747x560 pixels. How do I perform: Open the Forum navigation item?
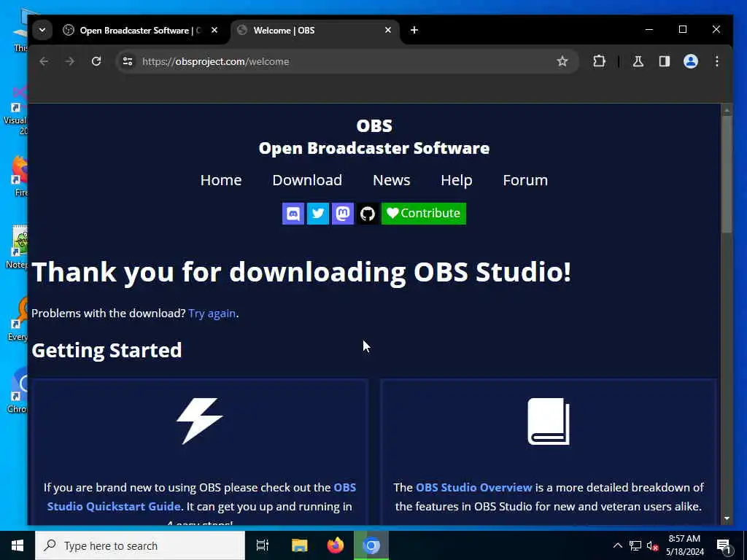(525, 180)
